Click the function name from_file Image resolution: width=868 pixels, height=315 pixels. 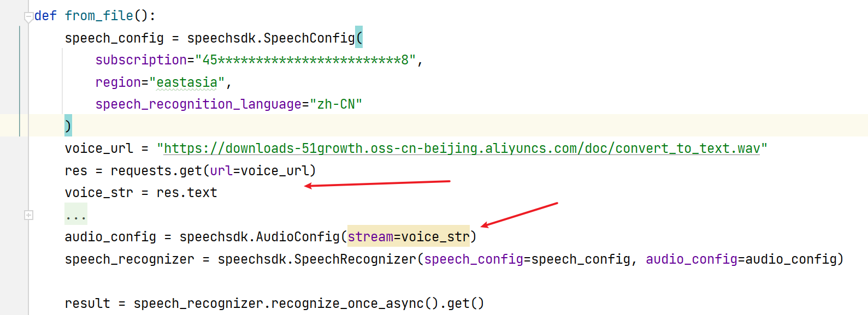point(99,16)
